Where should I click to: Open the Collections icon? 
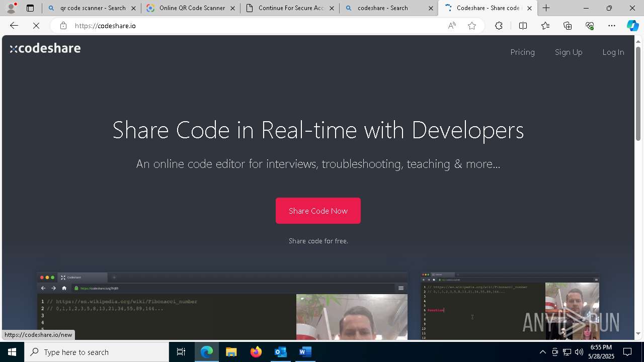coord(568,26)
